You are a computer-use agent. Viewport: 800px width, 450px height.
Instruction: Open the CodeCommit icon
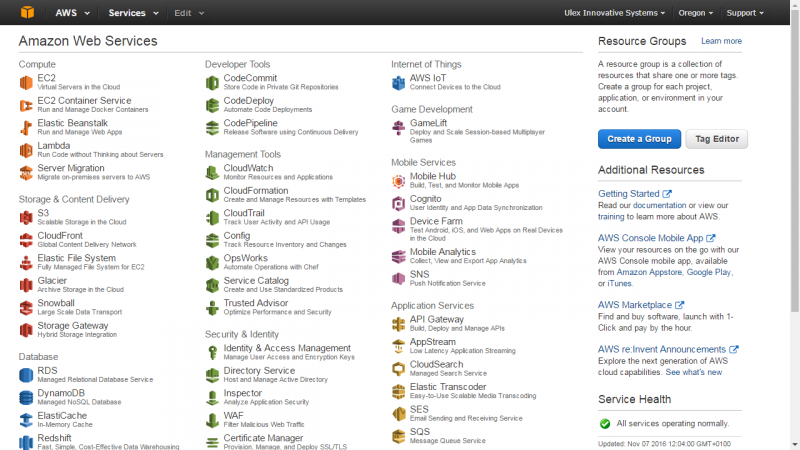click(212, 83)
